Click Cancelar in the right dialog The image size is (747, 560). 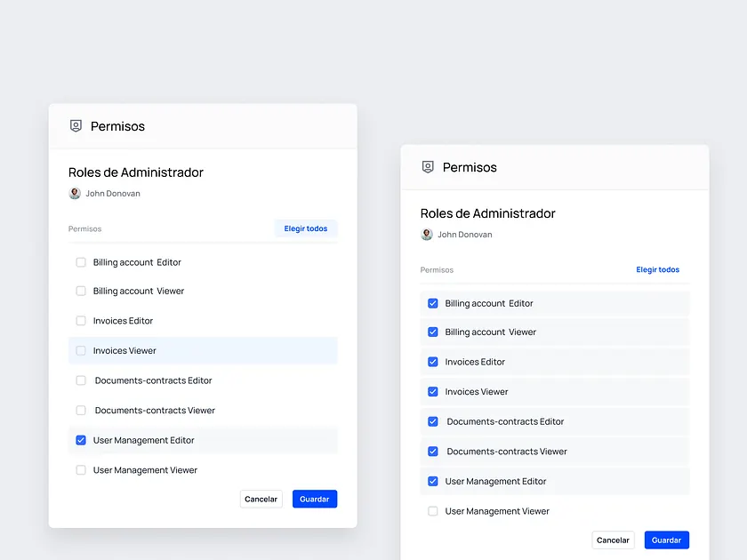pyautogui.click(x=613, y=540)
